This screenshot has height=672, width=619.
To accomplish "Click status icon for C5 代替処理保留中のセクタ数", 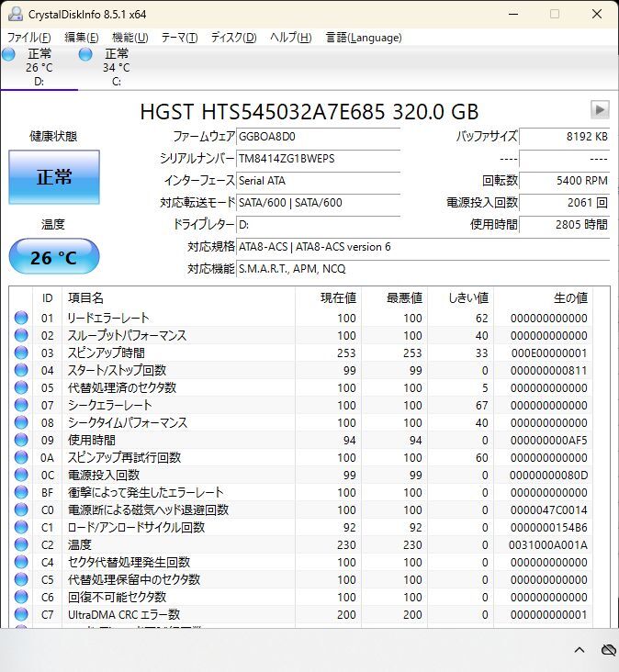I will click(x=21, y=579).
